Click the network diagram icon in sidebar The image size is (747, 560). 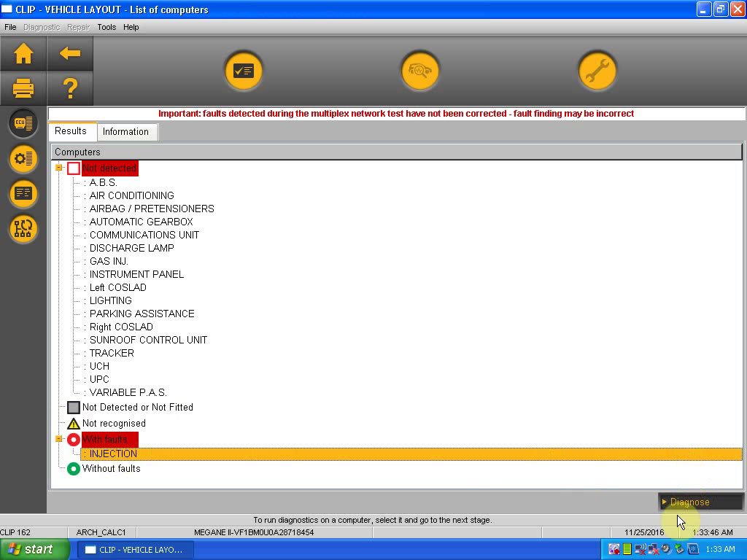[x=23, y=229]
